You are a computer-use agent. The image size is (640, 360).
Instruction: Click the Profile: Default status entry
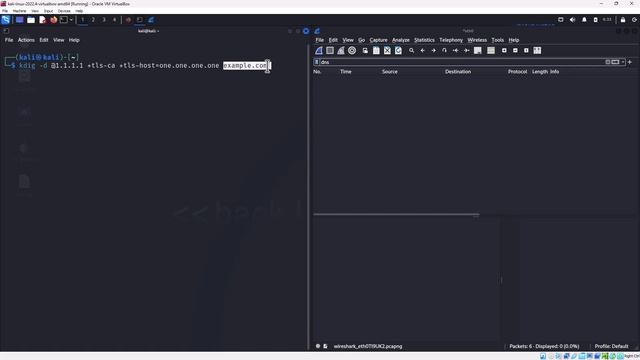[611, 346]
